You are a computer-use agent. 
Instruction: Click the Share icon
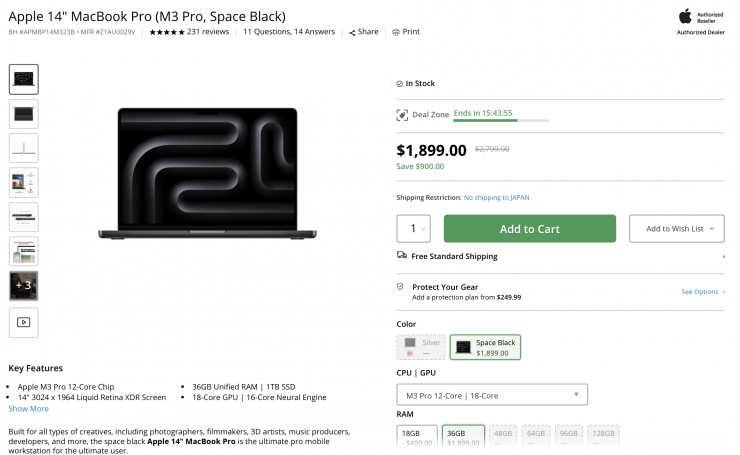pyautogui.click(x=352, y=32)
